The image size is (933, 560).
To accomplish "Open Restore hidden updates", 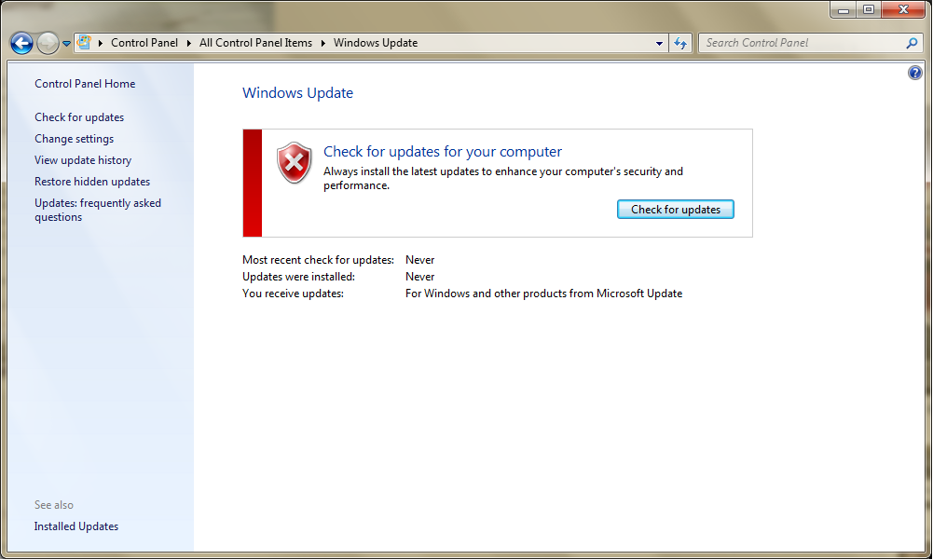I will click(92, 182).
